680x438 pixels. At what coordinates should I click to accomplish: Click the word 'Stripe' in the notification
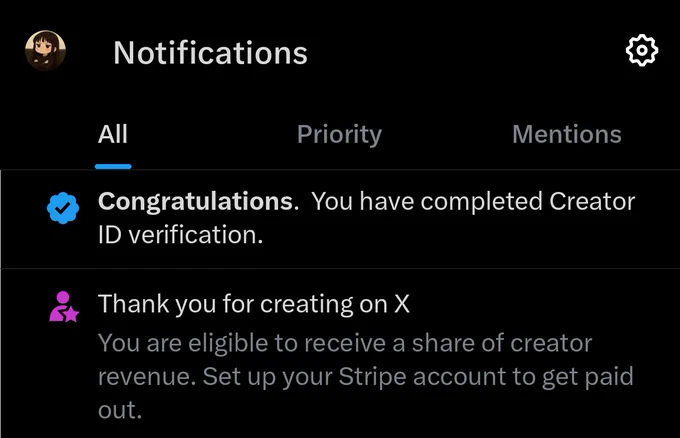(372, 377)
